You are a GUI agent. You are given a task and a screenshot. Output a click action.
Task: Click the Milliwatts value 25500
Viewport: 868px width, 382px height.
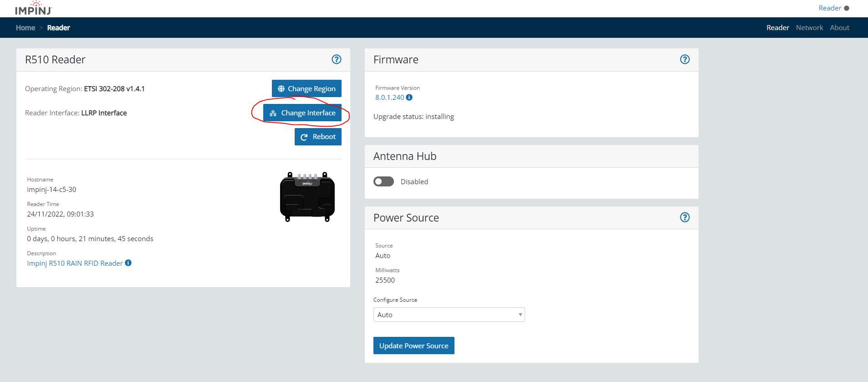pos(385,280)
